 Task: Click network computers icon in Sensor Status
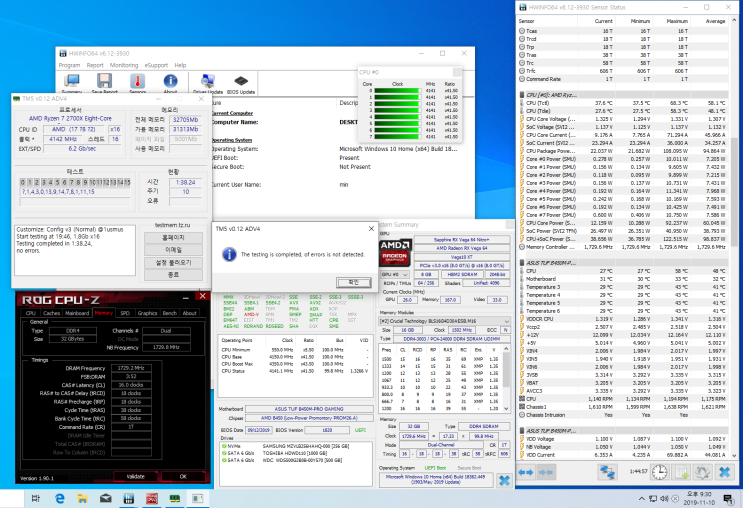click(x=607, y=472)
